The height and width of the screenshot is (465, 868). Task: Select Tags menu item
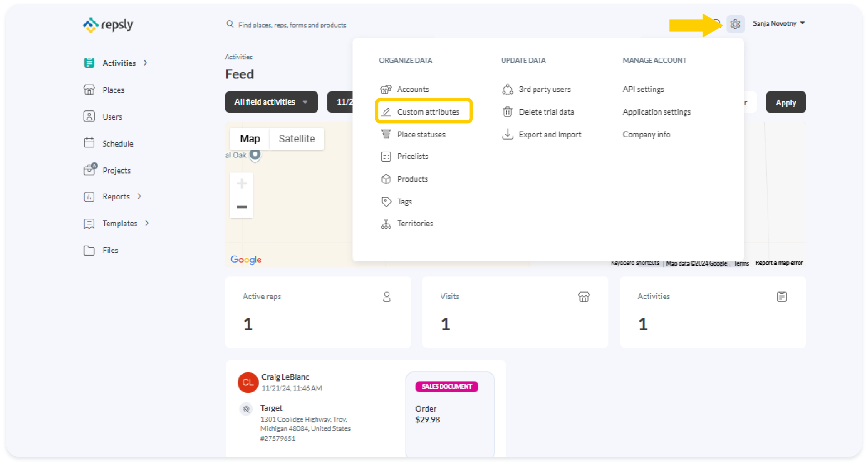(404, 202)
